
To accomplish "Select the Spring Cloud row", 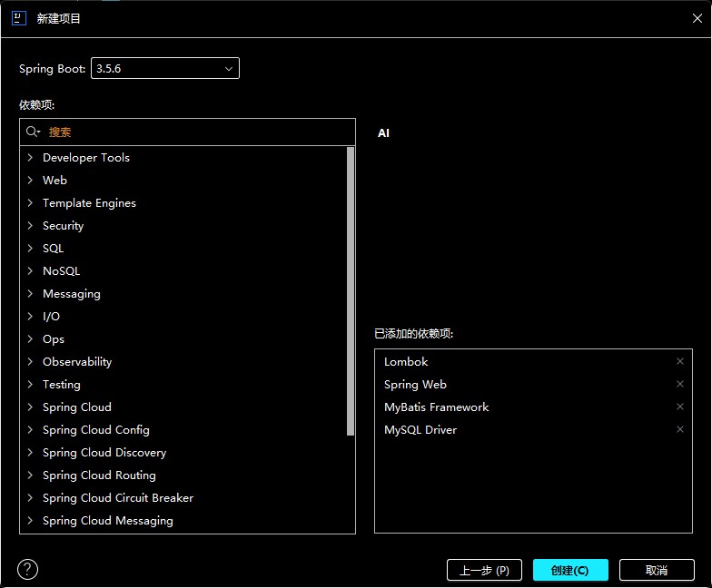I will coord(183,407).
